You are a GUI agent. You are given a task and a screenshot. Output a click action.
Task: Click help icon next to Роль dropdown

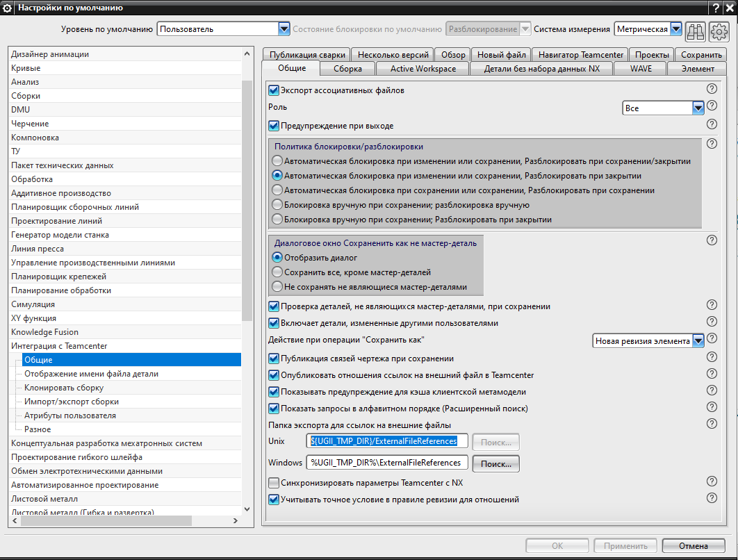point(712,106)
